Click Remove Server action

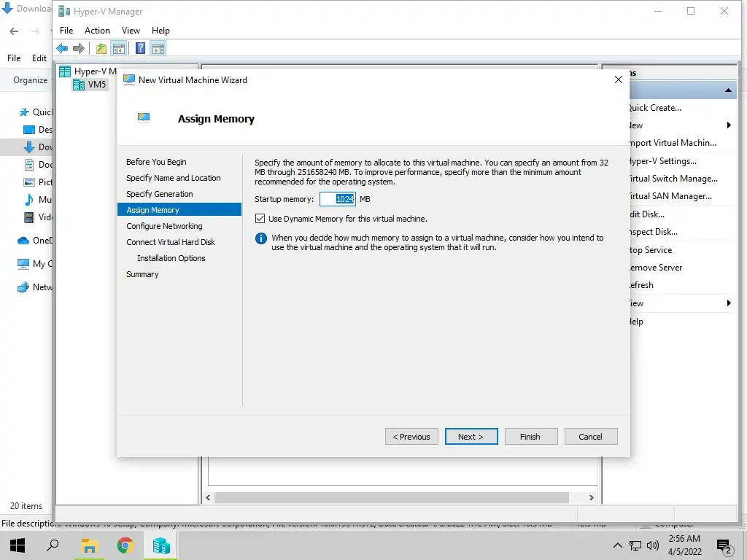coord(656,268)
